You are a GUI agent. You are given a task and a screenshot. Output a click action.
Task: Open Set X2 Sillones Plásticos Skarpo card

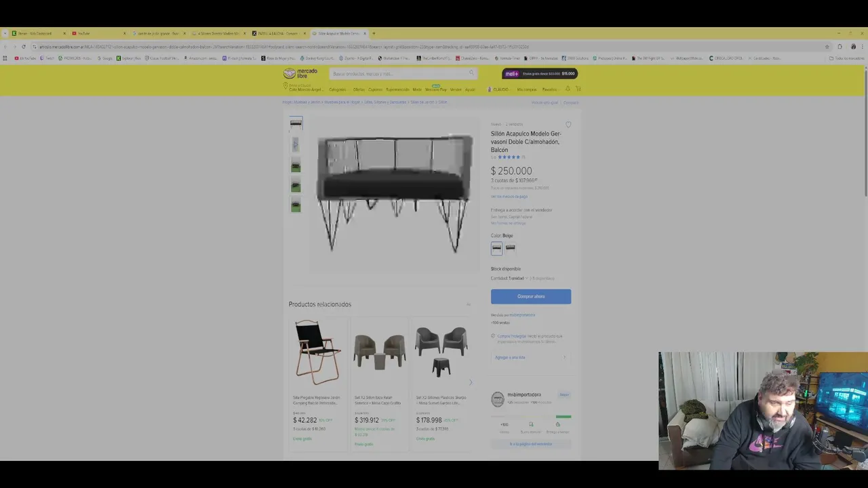(441, 383)
